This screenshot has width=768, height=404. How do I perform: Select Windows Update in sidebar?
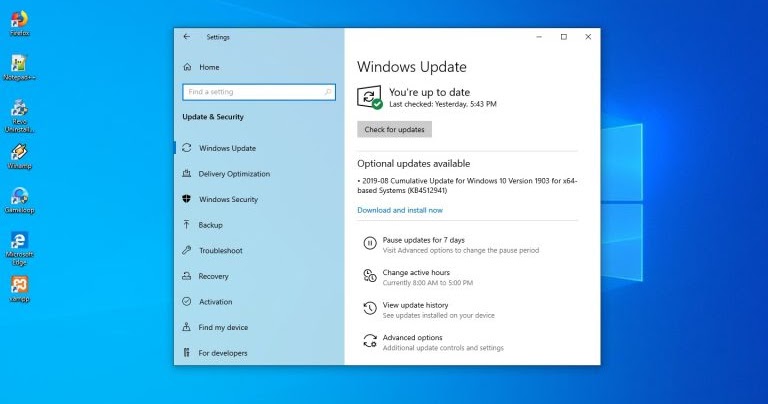pos(227,148)
